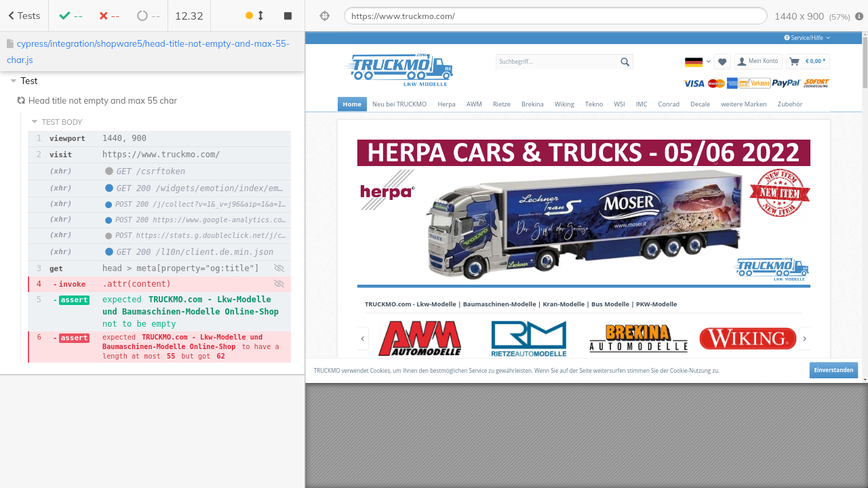The image size is (868, 488).
Task: Go back to the Tests list
Action: point(24,16)
